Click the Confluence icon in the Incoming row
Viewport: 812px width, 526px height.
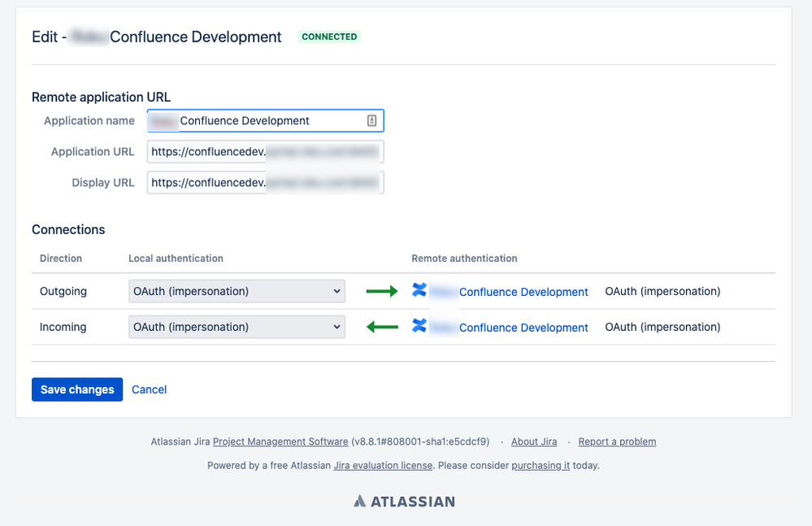(419, 326)
